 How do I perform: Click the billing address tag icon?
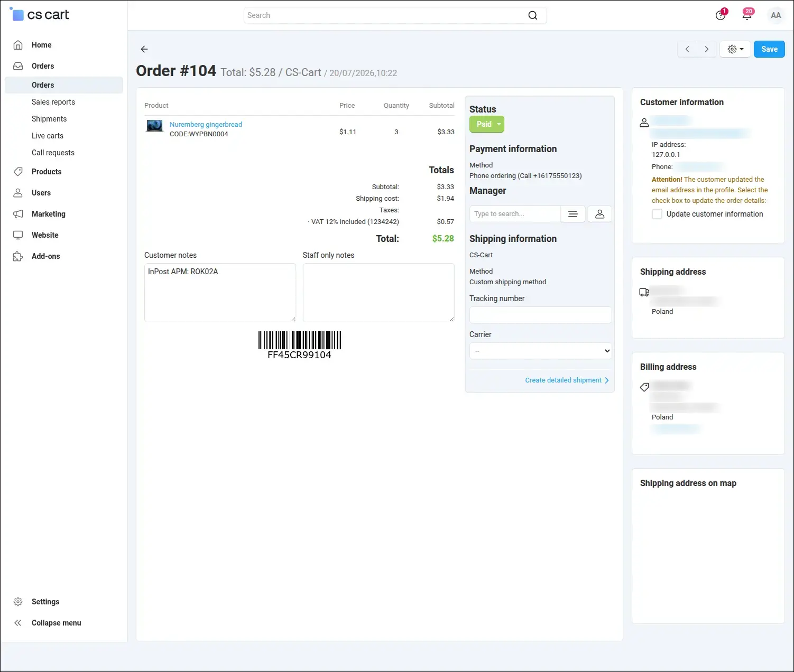644,387
